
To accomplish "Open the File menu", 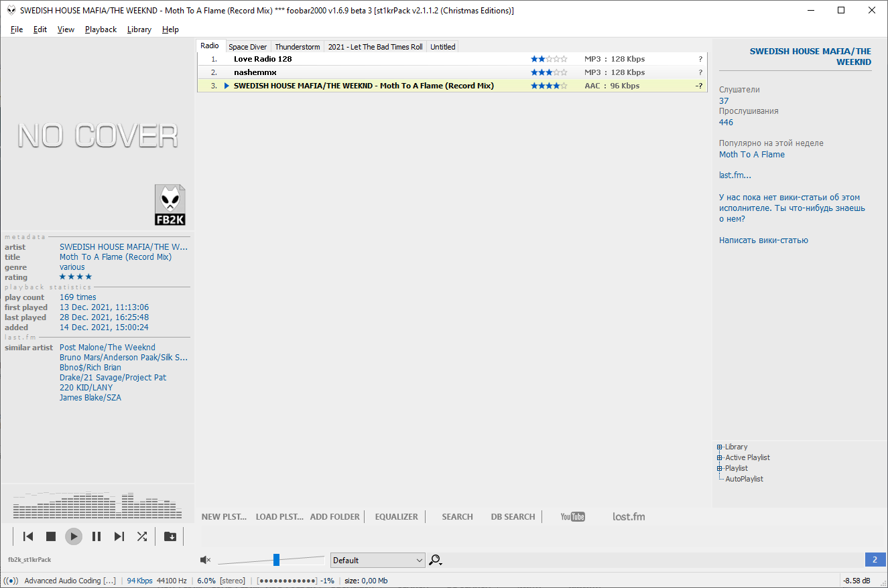I will click(17, 29).
